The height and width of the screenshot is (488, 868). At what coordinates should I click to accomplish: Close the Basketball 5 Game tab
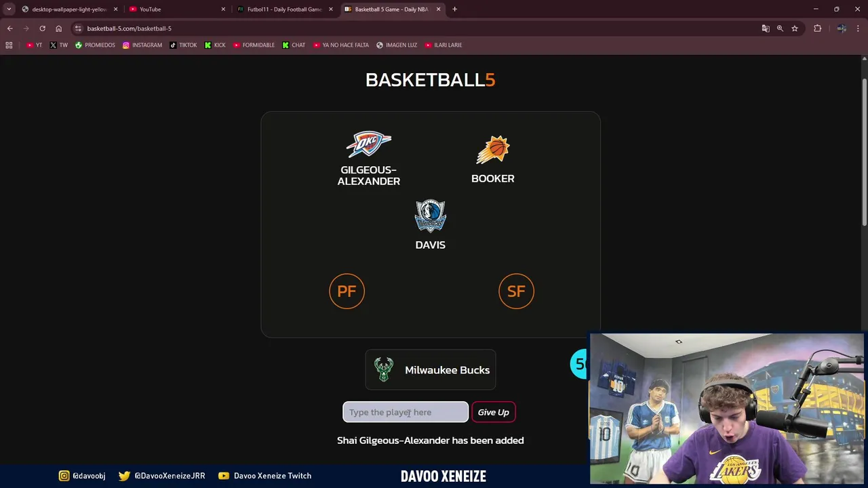(439, 9)
